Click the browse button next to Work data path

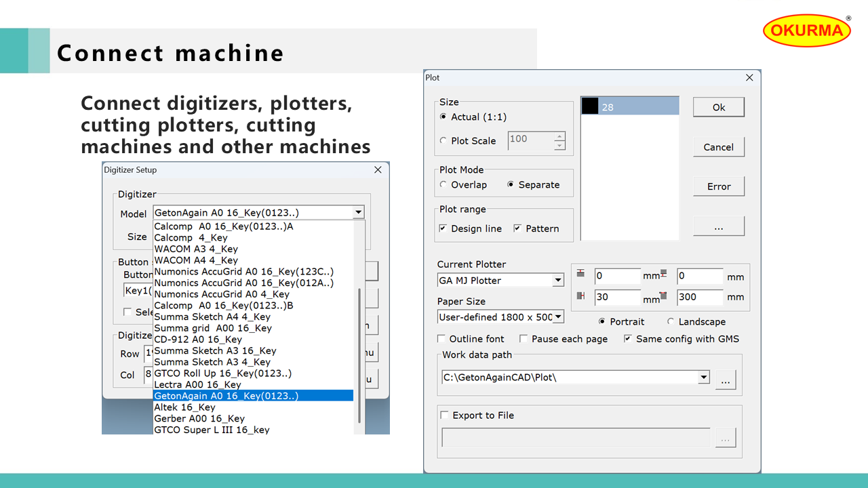(725, 379)
